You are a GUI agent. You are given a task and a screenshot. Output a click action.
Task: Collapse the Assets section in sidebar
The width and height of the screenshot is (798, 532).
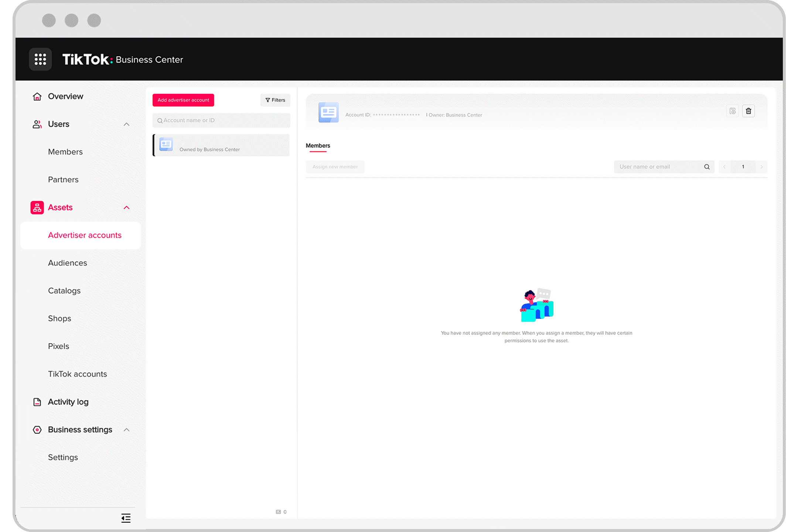click(x=126, y=207)
